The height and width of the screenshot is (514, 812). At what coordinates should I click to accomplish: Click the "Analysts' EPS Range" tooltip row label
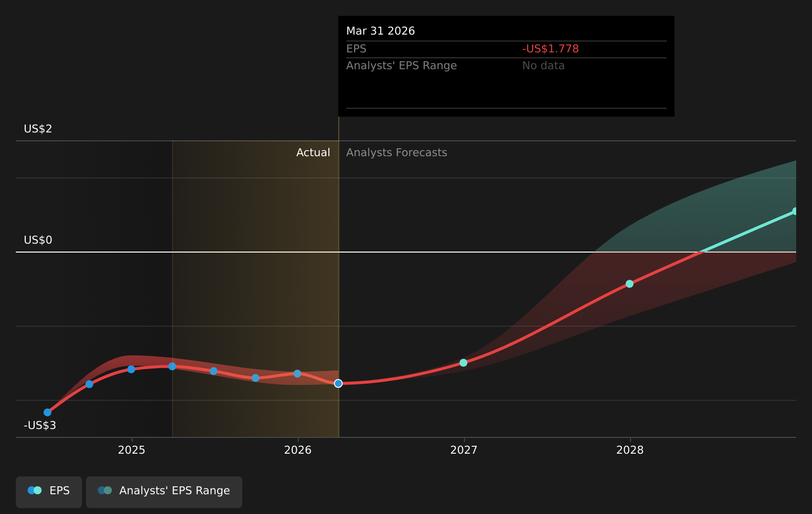(x=402, y=66)
